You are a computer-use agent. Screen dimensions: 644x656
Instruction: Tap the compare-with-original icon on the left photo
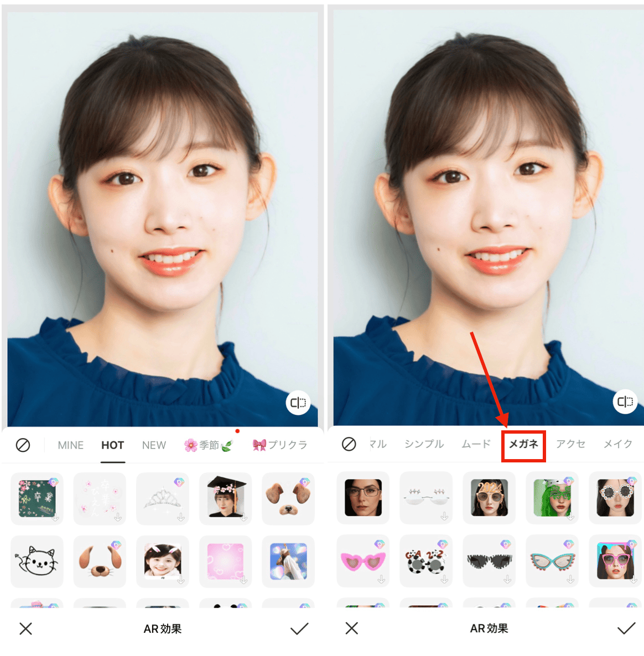pyautogui.click(x=298, y=403)
